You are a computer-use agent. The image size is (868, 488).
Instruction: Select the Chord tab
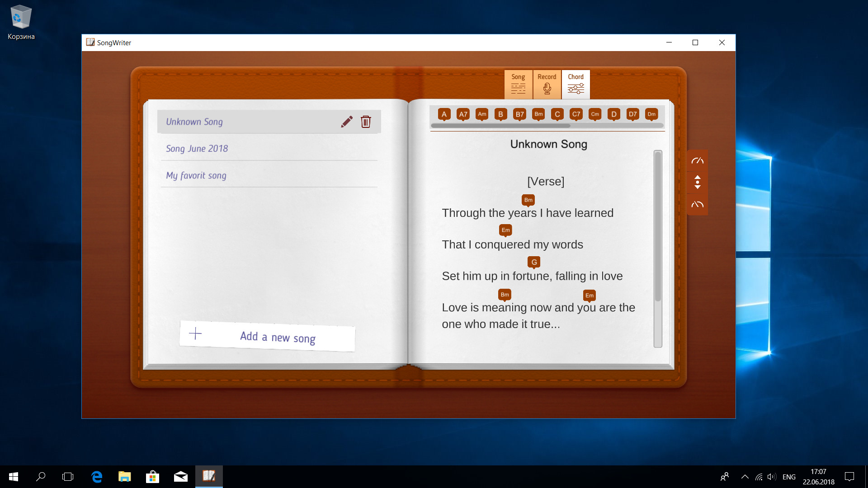(576, 84)
